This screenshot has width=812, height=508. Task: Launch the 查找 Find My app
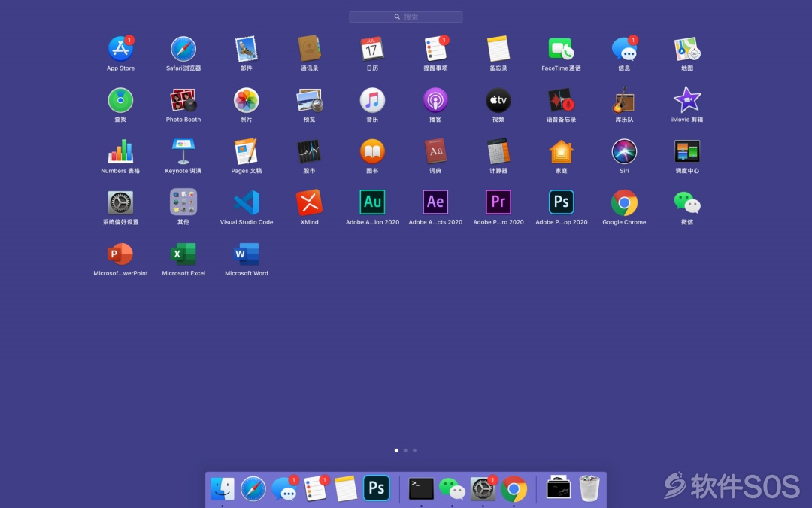pyautogui.click(x=120, y=100)
